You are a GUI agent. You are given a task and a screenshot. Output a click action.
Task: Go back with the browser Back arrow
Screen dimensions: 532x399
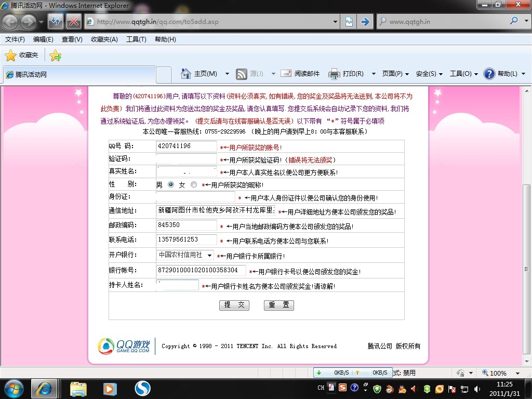point(10,22)
